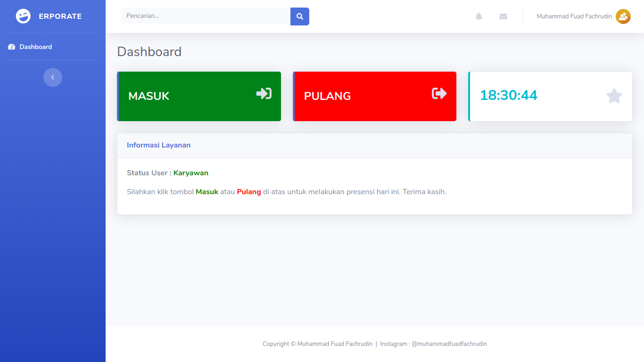Click the red PULANG card
The height and width of the screenshot is (362, 644).
coord(374,96)
